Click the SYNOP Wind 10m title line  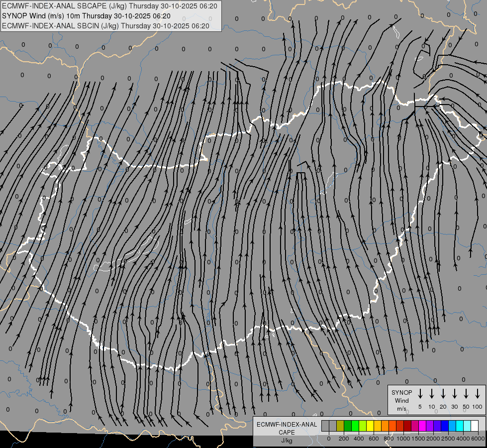coord(86,16)
